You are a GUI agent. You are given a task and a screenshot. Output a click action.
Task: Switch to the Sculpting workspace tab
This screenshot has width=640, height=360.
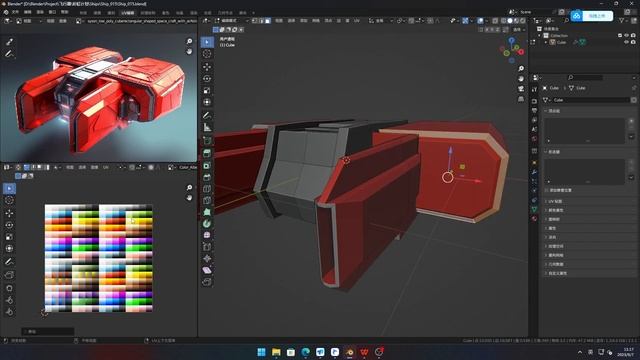111,13
